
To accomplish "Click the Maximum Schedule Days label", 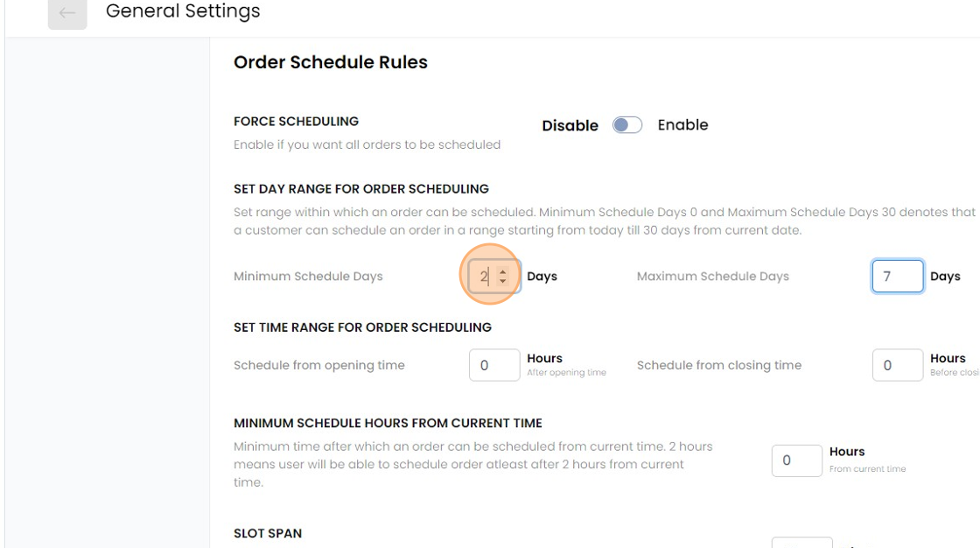I will click(712, 277).
